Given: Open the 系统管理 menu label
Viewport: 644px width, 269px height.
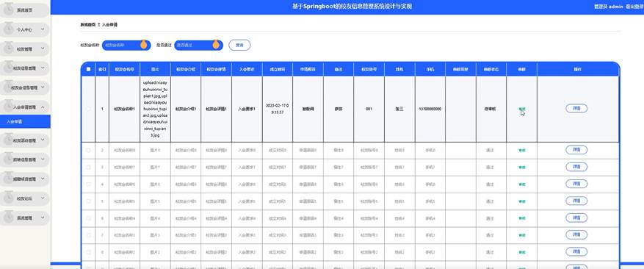Looking at the screenshot, I should pos(24,218).
